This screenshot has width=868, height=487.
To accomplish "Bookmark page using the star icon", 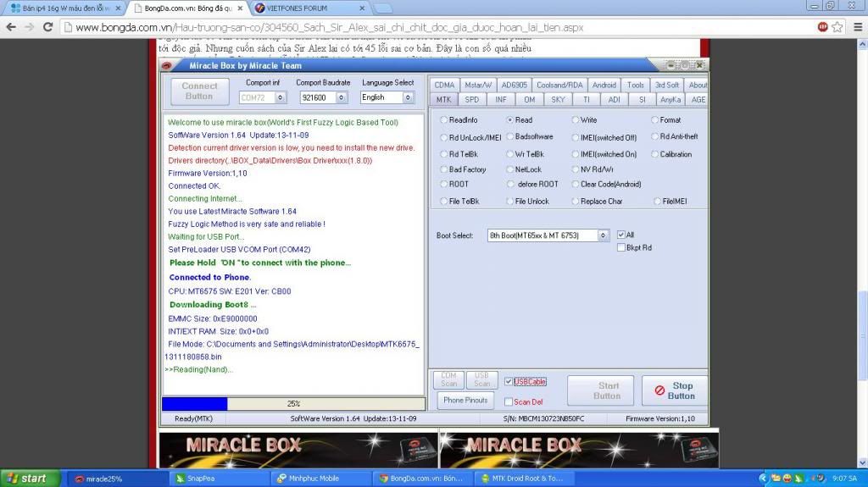I will click(837, 27).
